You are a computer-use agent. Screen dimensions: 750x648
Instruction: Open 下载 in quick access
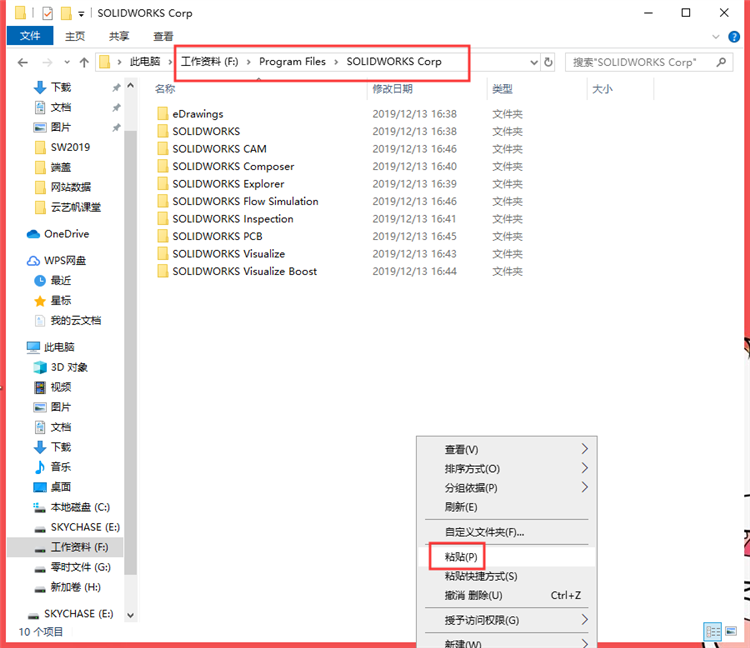[x=61, y=87]
